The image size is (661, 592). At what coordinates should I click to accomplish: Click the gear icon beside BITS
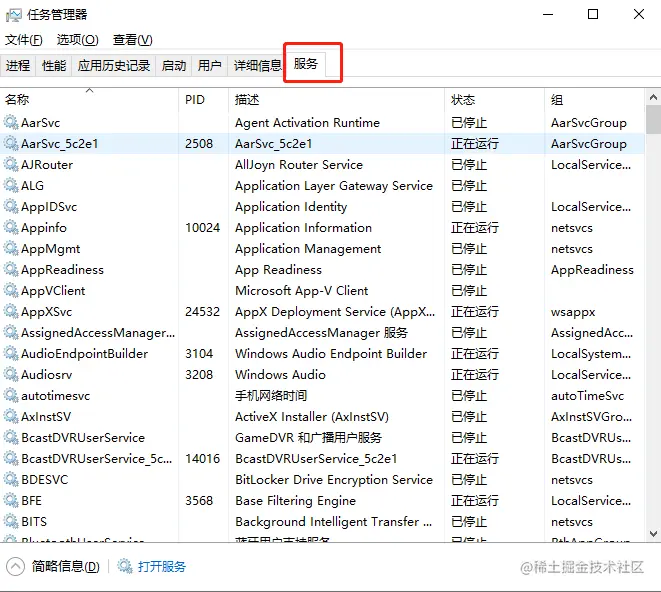pos(11,522)
